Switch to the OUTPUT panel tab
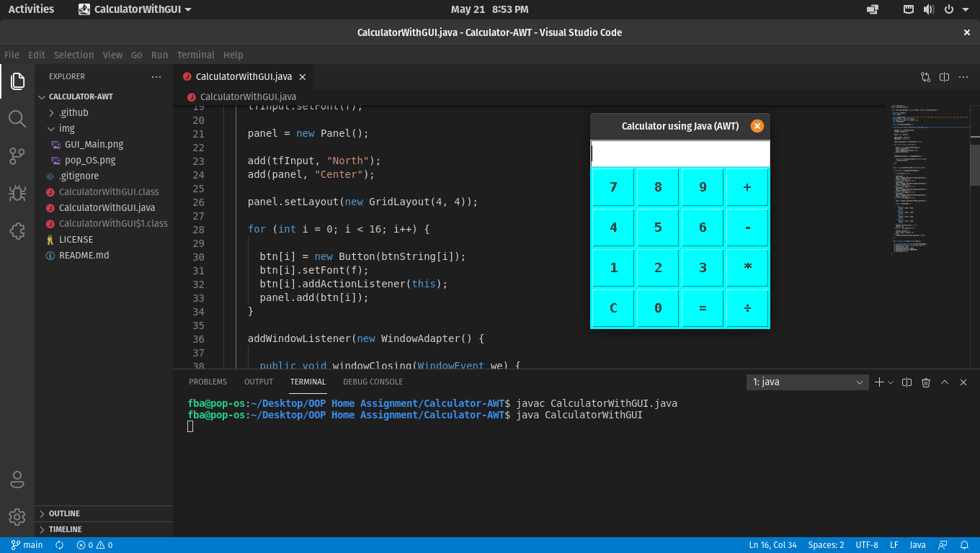 pos(259,382)
